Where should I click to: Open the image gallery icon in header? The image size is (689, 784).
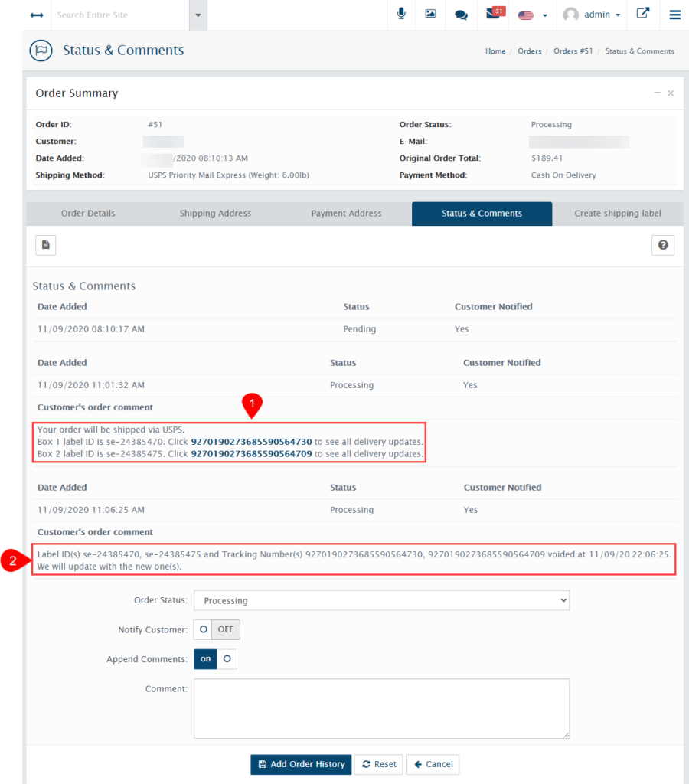tap(430, 15)
